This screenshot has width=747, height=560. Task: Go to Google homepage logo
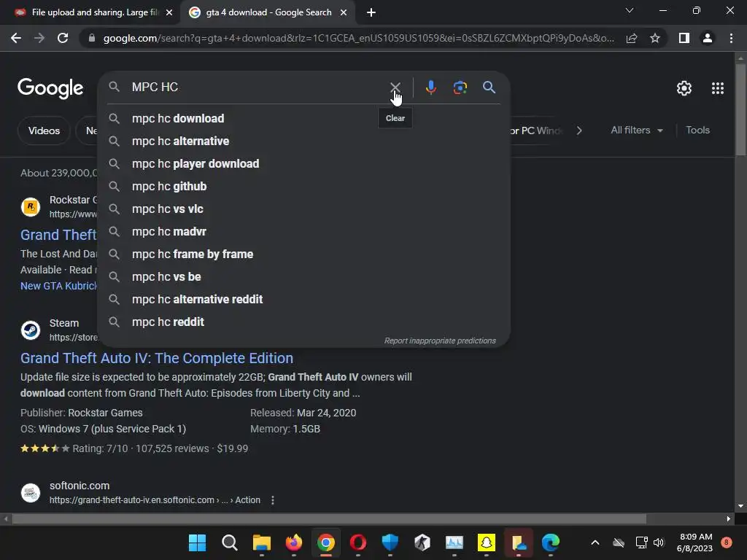coord(50,88)
